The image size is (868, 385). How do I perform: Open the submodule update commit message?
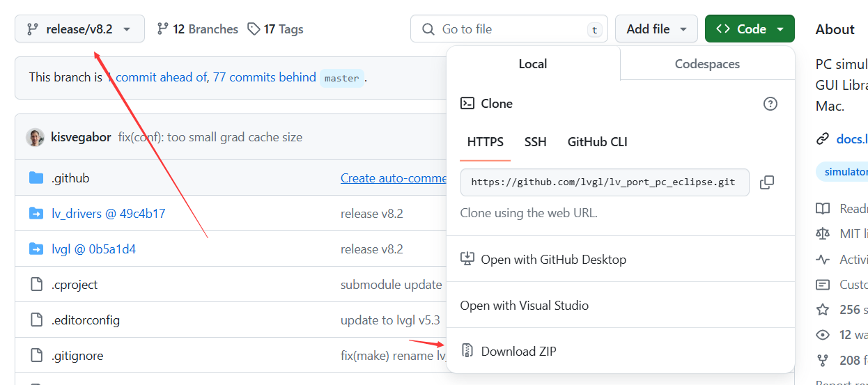[x=392, y=285]
